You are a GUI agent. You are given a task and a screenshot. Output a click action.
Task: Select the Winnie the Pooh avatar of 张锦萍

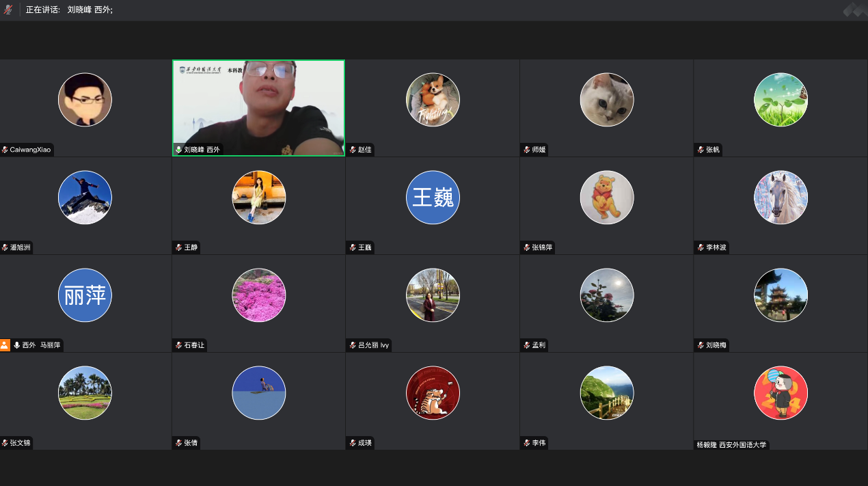pyautogui.click(x=607, y=198)
